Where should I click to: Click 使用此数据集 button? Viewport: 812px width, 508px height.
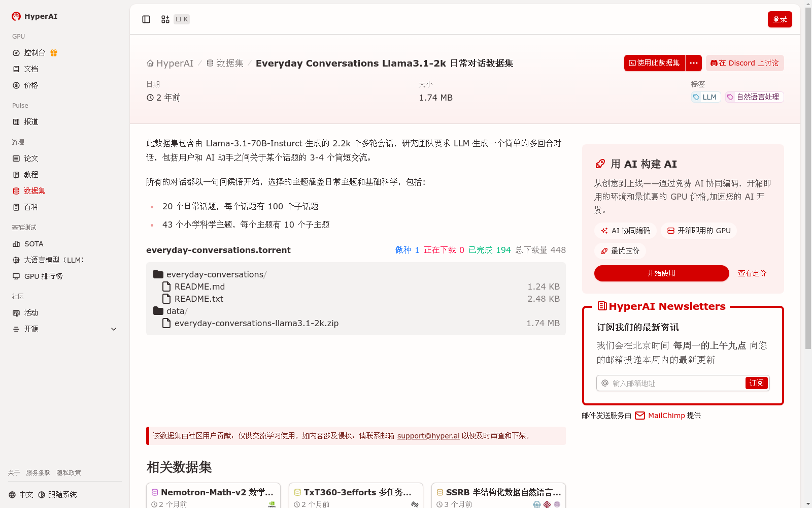[655, 63]
